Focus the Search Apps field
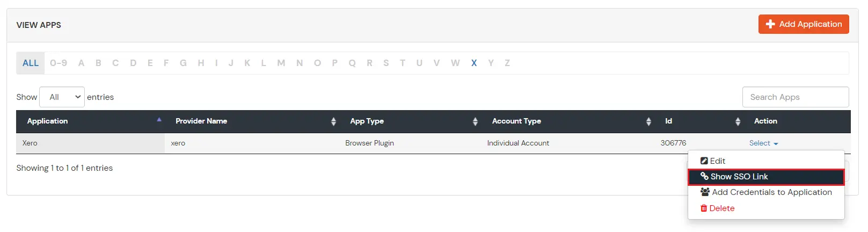Screen dimensions: 868x232 coord(796,97)
